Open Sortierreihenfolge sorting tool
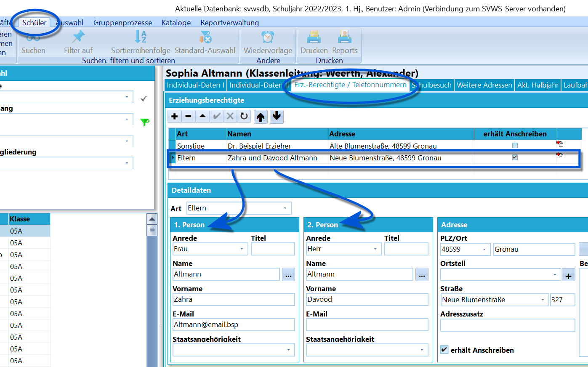 (x=141, y=43)
